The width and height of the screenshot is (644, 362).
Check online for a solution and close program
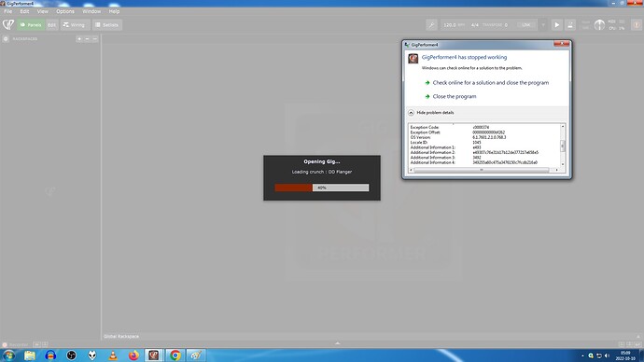click(490, 82)
